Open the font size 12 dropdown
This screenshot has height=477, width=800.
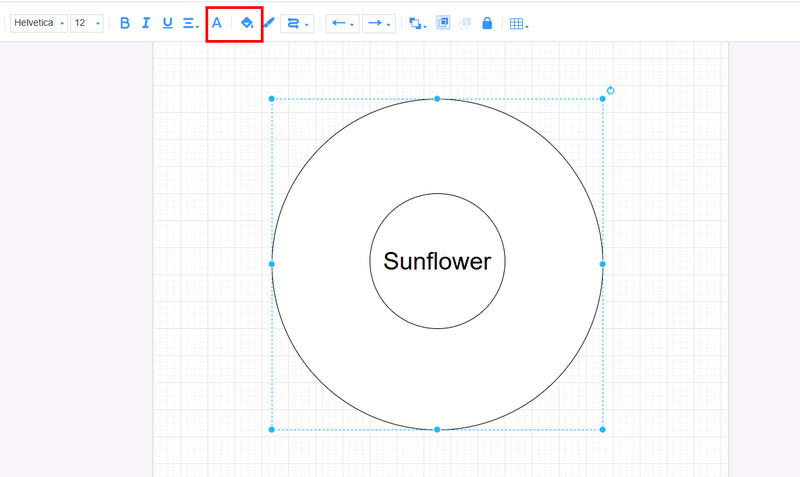pos(86,23)
